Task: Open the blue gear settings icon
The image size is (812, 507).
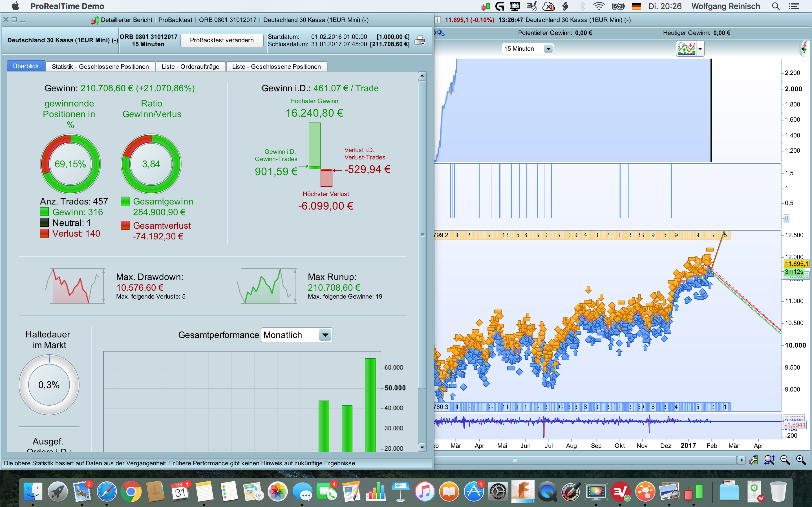Action: tap(440, 33)
